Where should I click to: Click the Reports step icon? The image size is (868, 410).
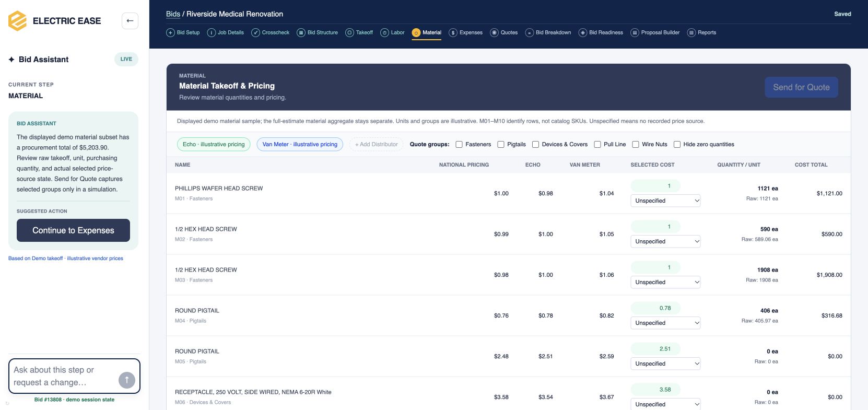click(691, 32)
